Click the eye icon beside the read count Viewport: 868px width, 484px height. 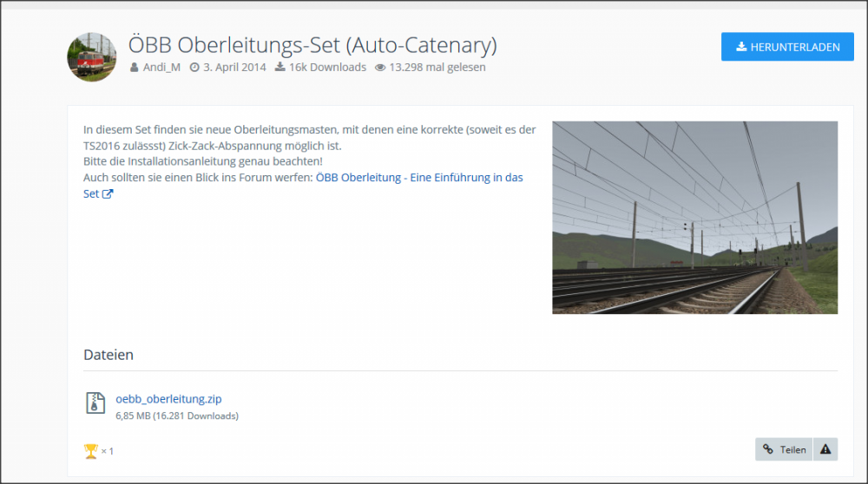[380, 68]
